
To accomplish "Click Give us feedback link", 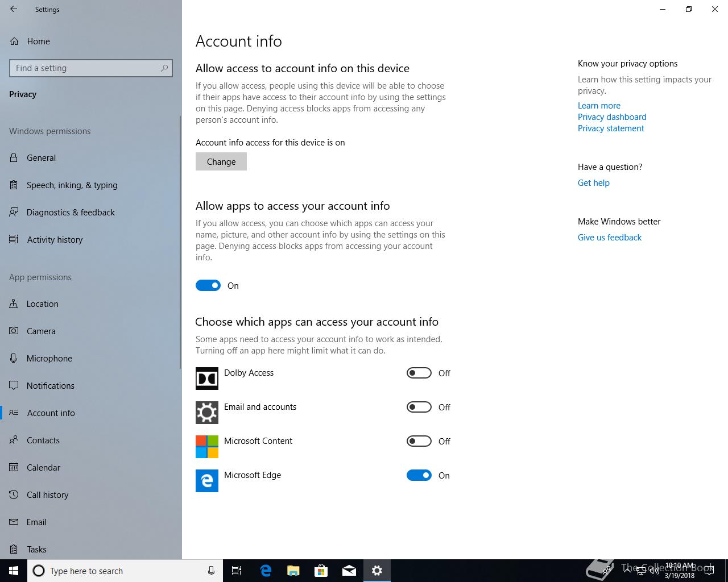I will (609, 237).
